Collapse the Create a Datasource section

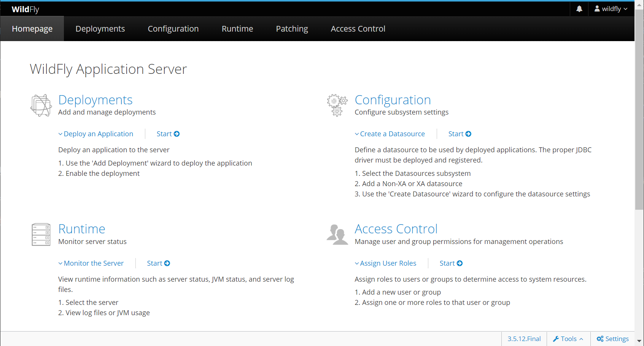[x=390, y=134]
